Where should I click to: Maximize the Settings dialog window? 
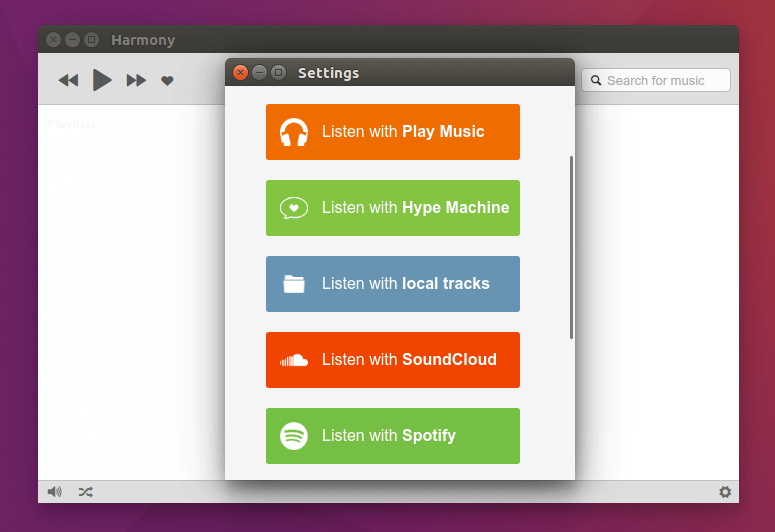pyautogui.click(x=279, y=72)
